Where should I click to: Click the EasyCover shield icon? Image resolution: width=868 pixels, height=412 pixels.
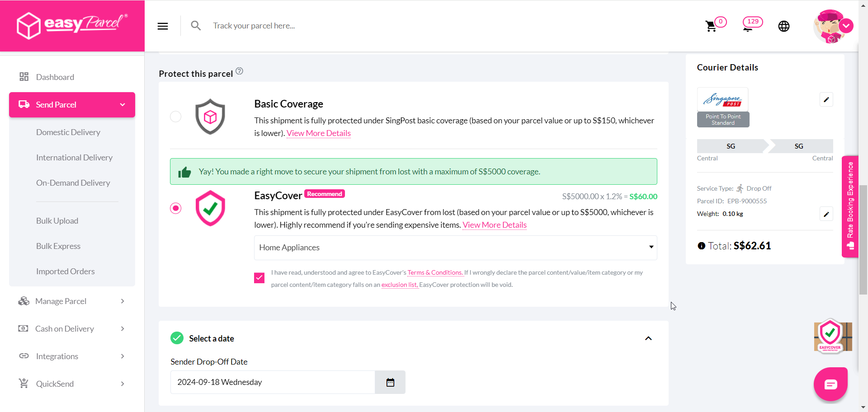click(210, 208)
